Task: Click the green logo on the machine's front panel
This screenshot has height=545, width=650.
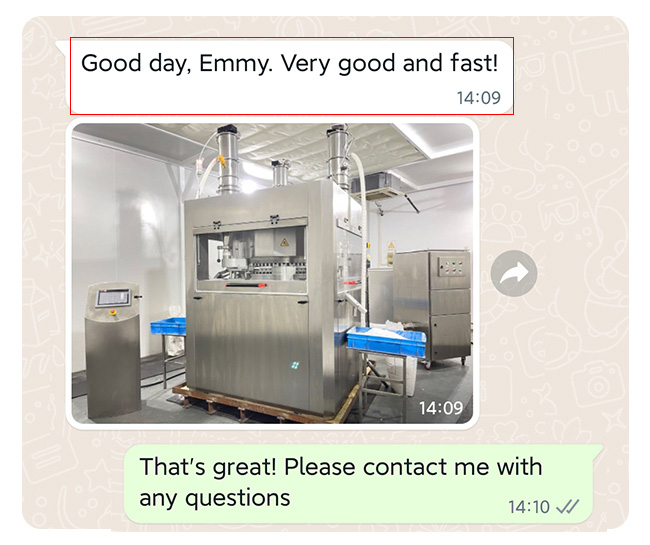Action: click(295, 365)
